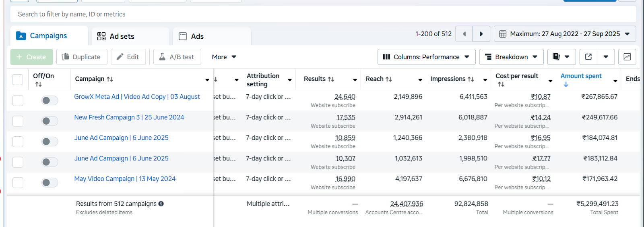Click the Duplicate button
The width and height of the screenshot is (644, 227).
[82, 57]
